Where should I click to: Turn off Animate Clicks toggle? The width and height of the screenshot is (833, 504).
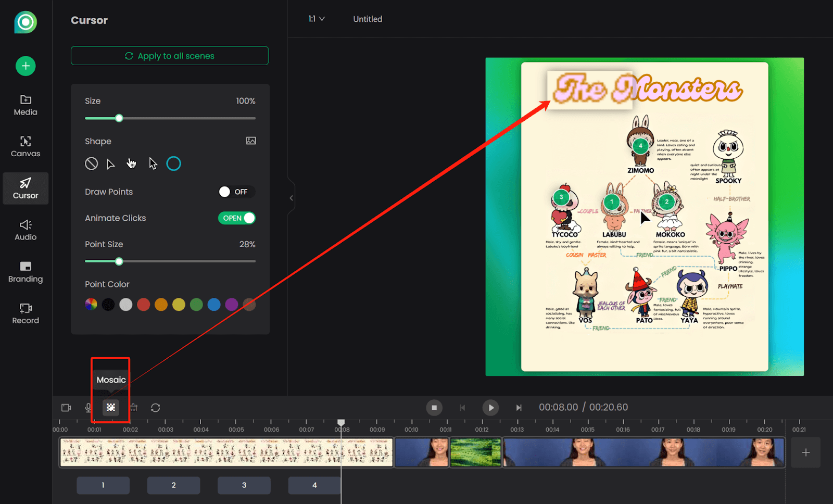tap(237, 218)
